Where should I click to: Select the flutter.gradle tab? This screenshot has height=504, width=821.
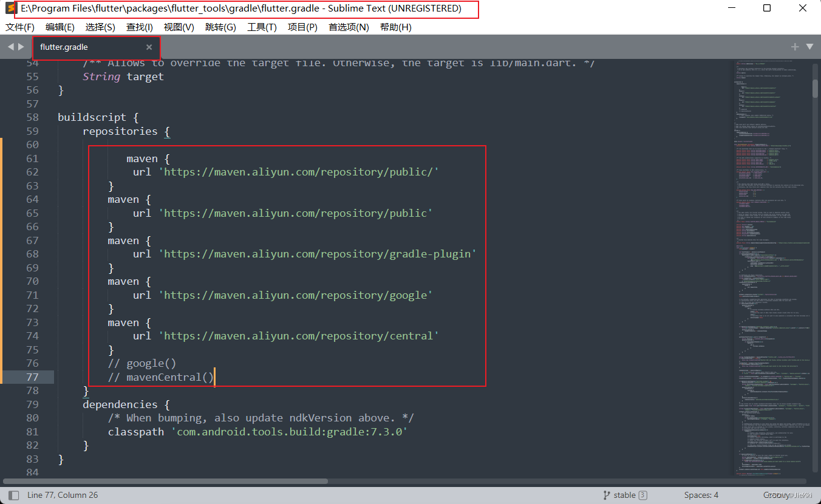(x=96, y=47)
